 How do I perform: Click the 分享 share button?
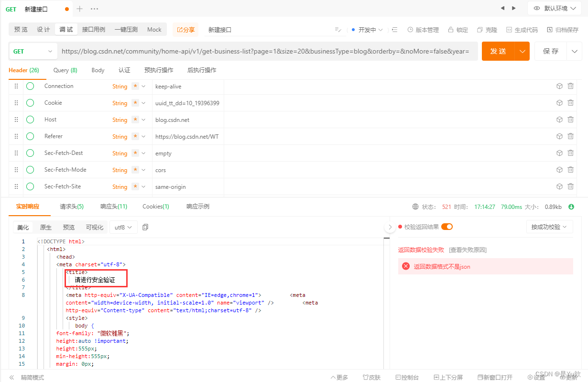point(186,30)
